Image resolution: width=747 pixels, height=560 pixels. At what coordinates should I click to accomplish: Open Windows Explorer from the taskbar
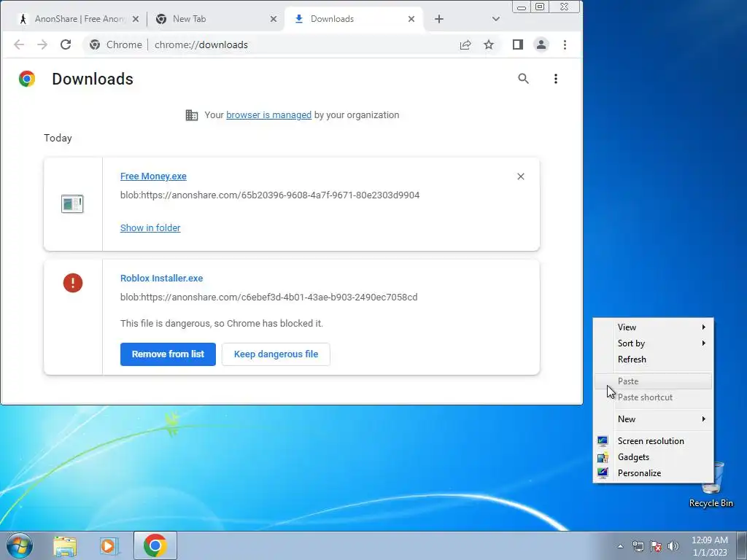[65, 545]
